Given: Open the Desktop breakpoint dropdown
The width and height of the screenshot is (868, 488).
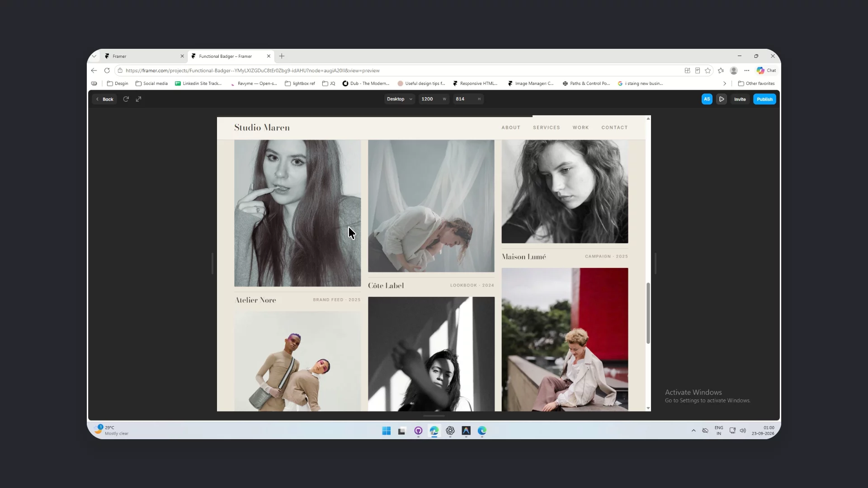Looking at the screenshot, I should click(399, 99).
